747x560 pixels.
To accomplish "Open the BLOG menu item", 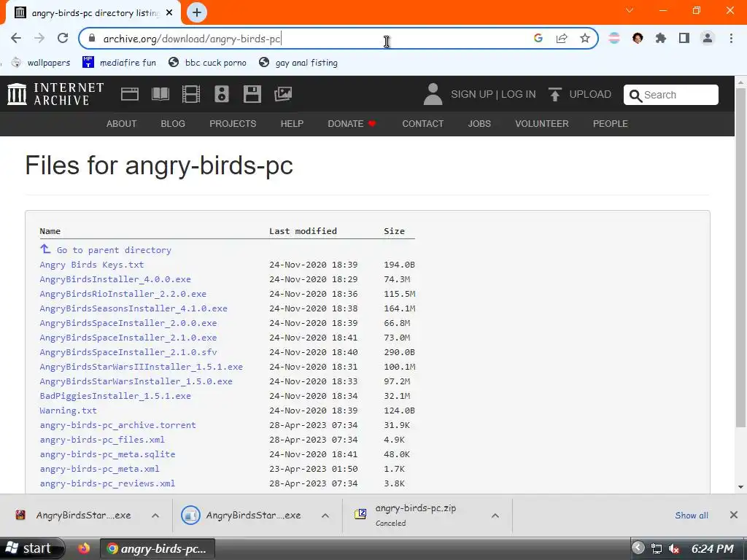I will 173,124.
